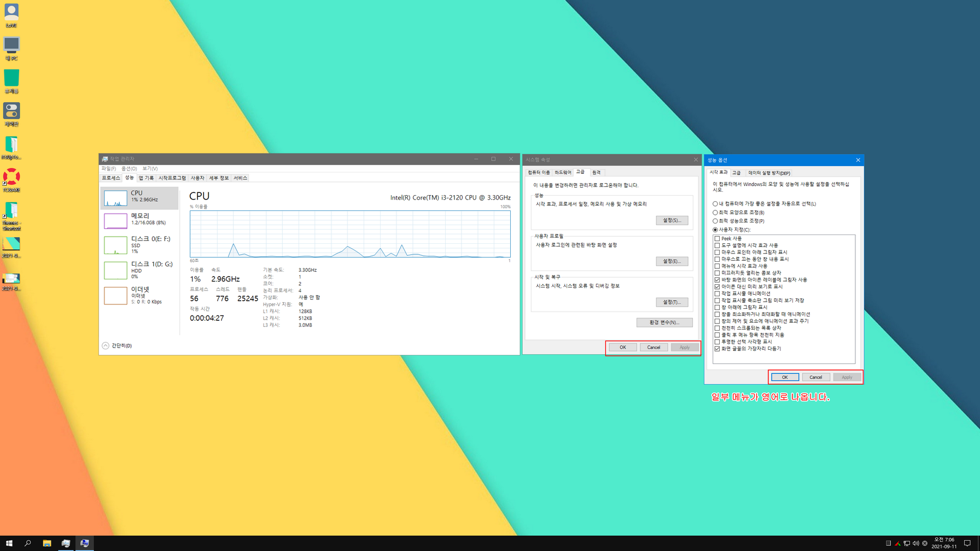The width and height of the screenshot is (980, 551).
Task: Click the taskbar search magnifier icon
Action: click(27, 543)
